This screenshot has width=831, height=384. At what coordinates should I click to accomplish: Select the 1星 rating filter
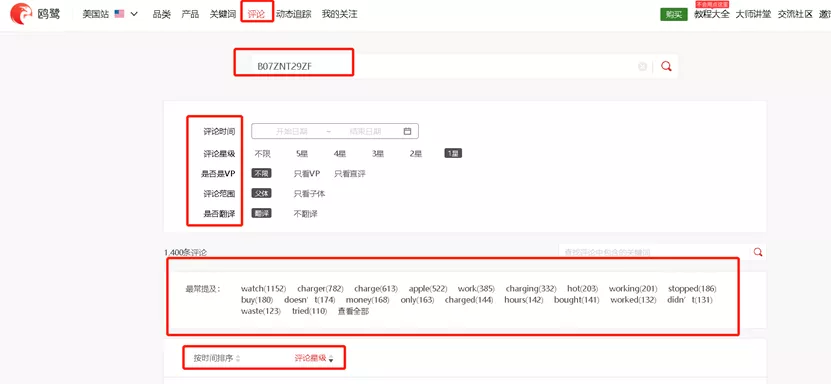pyautogui.click(x=454, y=154)
